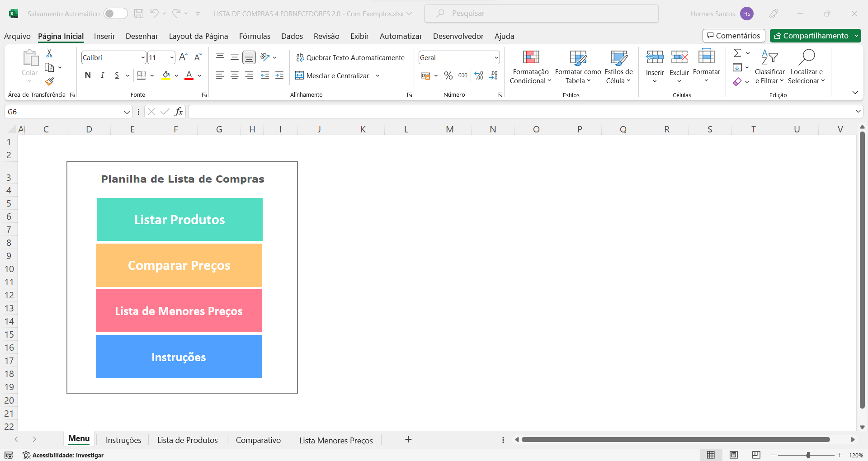
Task: Click the AutoSum sigma icon
Action: coord(737,53)
